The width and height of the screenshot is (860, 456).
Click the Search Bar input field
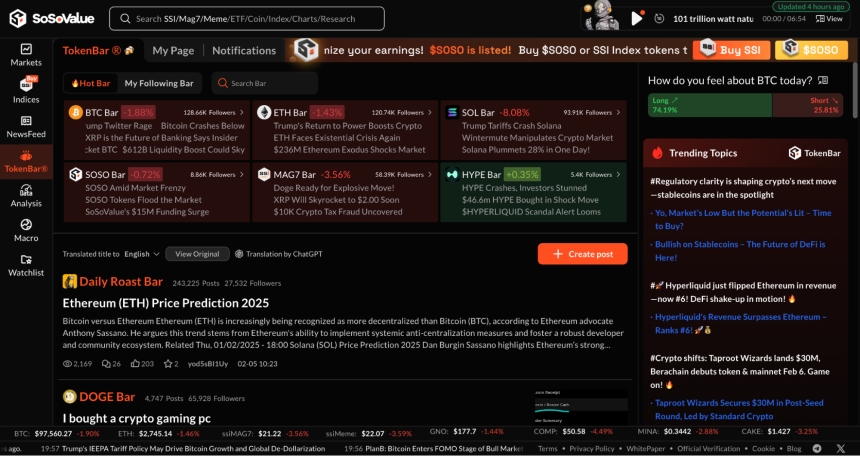pos(265,83)
